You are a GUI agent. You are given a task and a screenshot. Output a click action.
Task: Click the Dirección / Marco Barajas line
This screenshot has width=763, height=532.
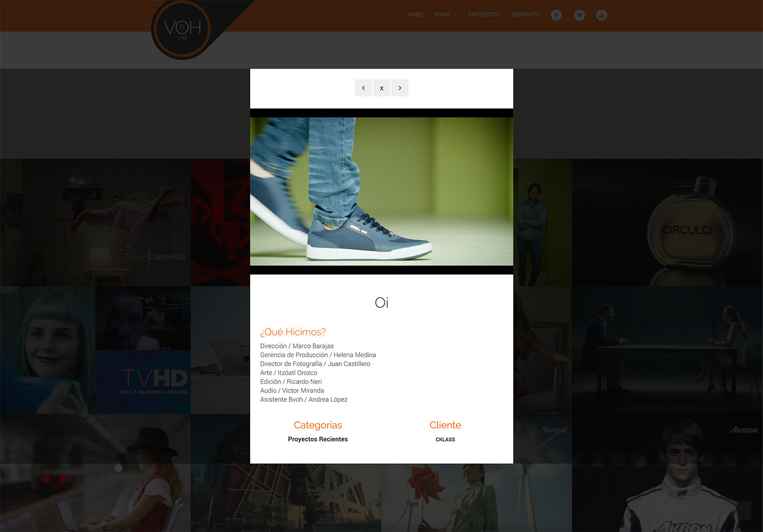point(297,346)
